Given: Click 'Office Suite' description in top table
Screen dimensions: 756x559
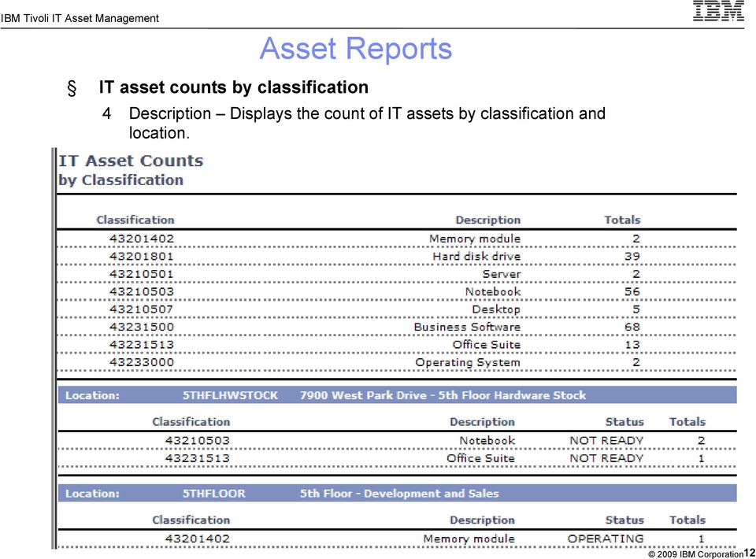Looking at the screenshot, I should click(x=487, y=345).
